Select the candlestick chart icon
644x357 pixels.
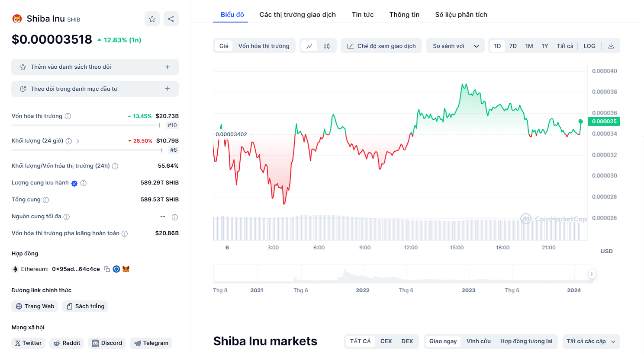327,46
